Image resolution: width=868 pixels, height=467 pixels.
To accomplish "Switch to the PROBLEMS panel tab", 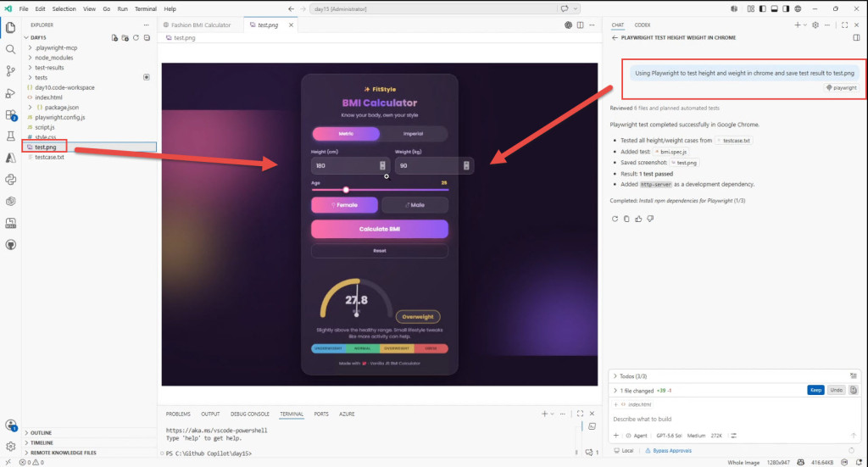I will pos(178,414).
